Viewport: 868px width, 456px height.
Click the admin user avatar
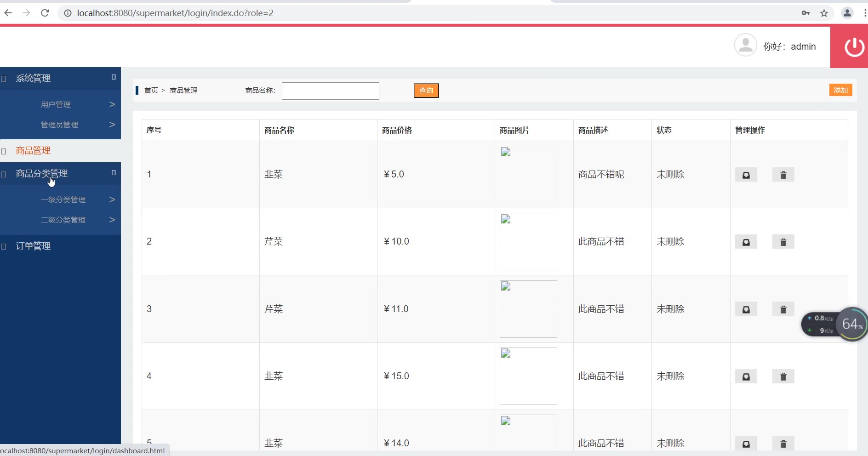[745, 45]
